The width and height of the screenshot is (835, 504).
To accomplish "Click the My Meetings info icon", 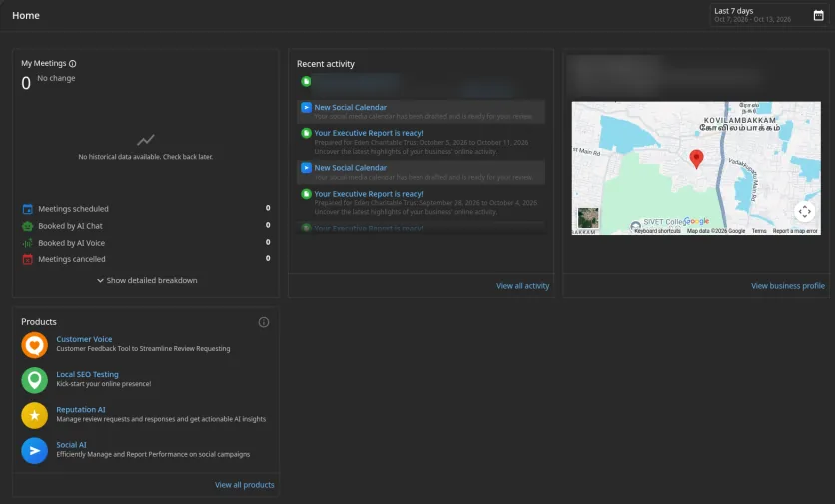I will point(73,63).
